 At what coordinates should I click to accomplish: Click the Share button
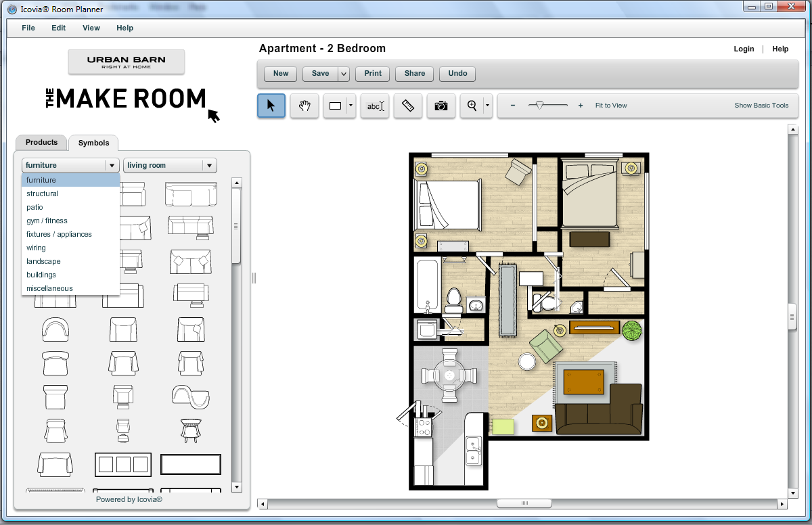pyautogui.click(x=415, y=74)
